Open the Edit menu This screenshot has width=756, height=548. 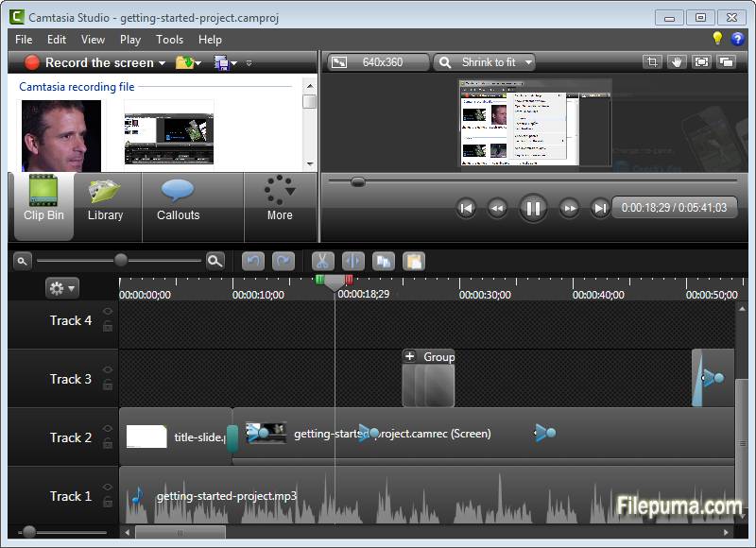(57, 40)
